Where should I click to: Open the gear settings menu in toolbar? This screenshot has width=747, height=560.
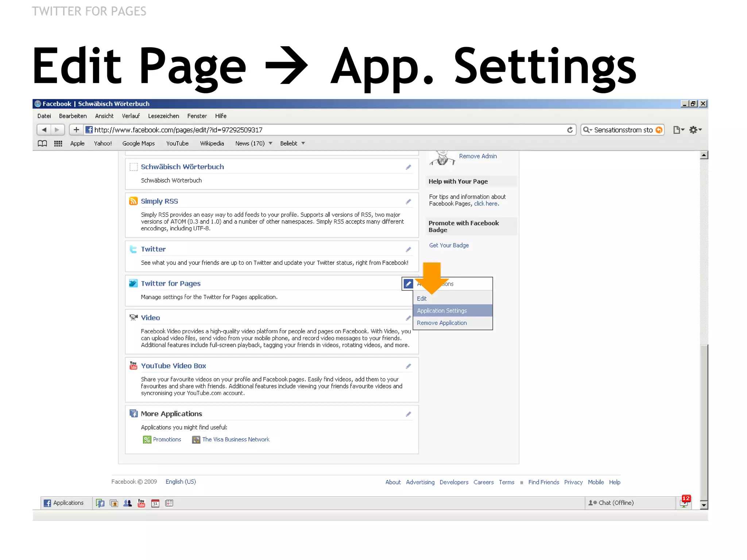pos(695,130)
